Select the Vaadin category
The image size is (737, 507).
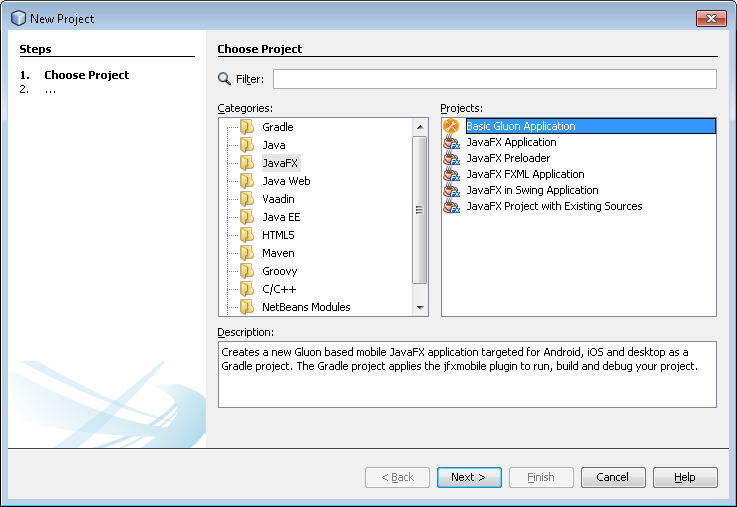278,199
